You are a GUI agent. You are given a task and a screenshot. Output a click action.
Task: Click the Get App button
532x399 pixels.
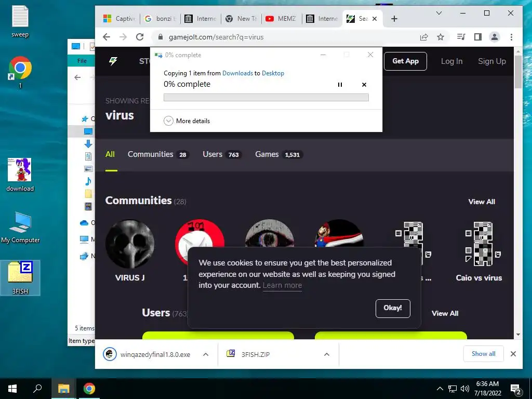coord(405,61)
